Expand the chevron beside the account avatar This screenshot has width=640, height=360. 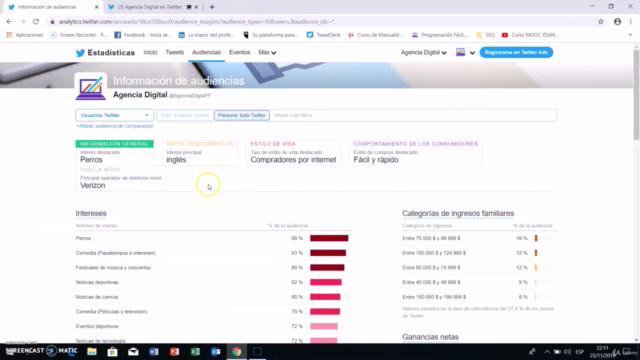(472, 53)
